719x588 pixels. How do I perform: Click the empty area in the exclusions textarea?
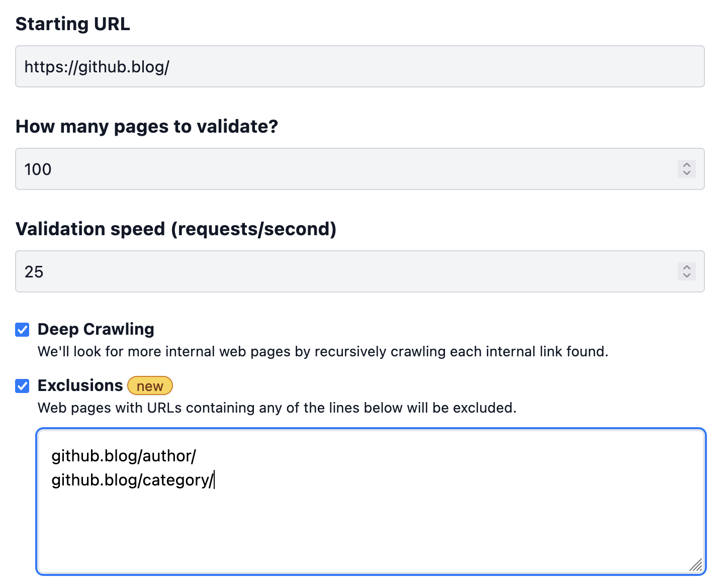371,533
